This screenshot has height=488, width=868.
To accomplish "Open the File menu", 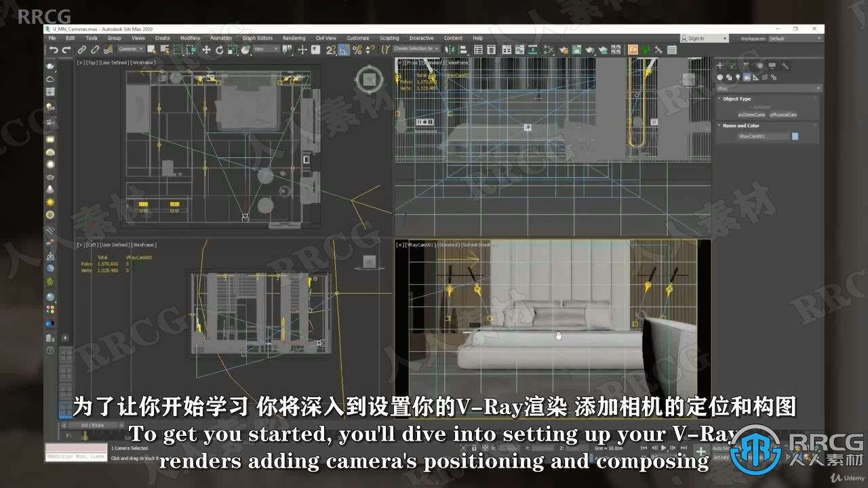I will [52, 38].
